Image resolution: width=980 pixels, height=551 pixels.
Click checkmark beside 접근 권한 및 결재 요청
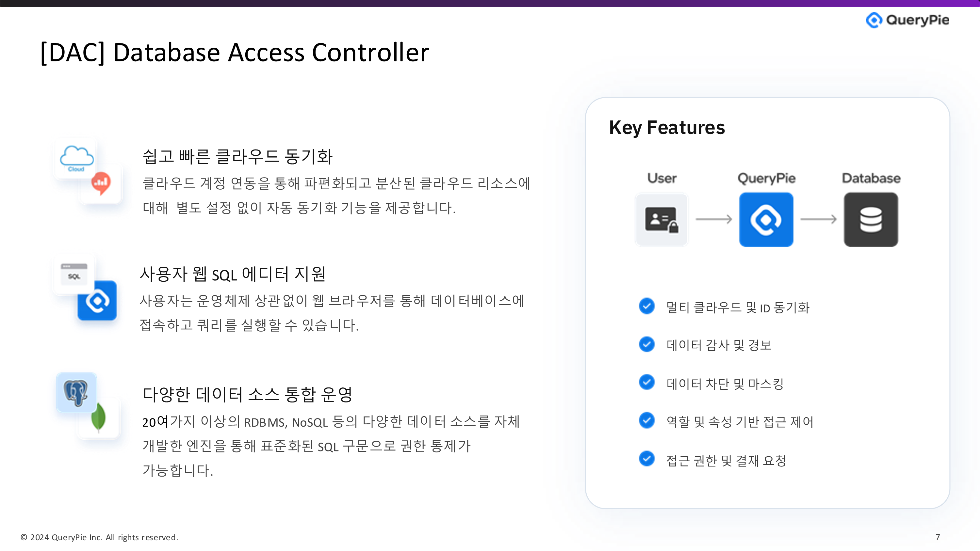click(646, 459)
